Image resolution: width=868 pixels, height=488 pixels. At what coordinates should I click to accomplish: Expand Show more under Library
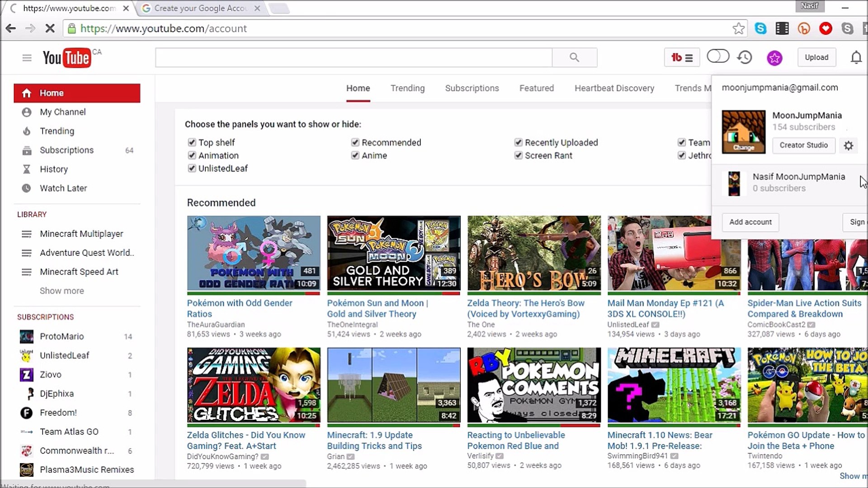(x=61, y=291)
